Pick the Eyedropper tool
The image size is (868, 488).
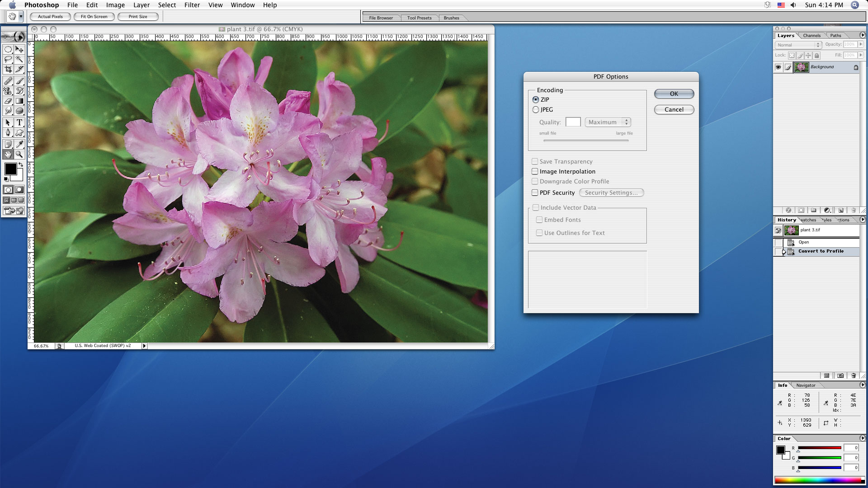click(x=19, y=145)
